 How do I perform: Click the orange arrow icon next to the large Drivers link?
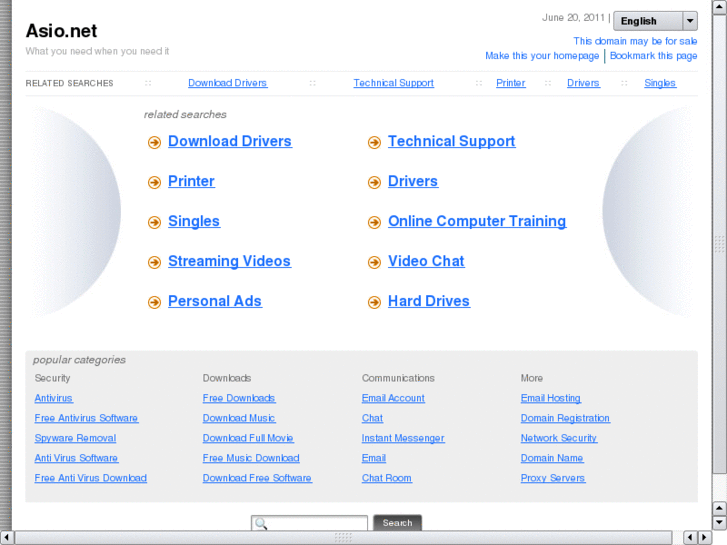374,182
